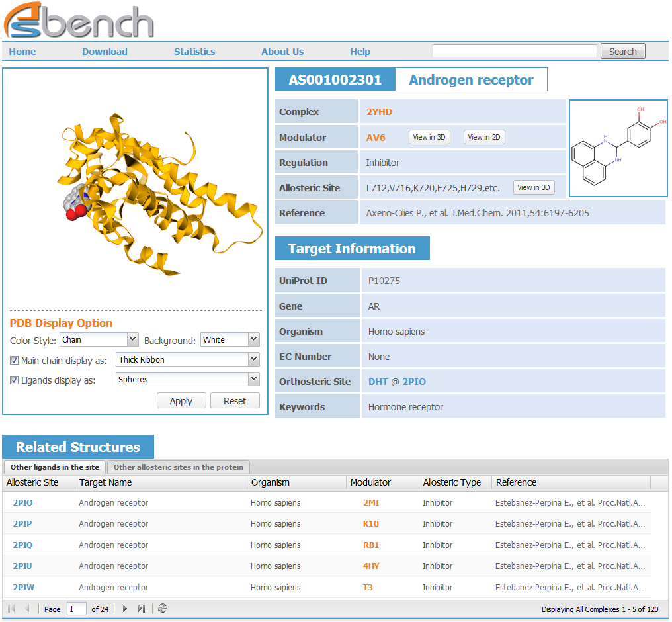
Task: Refresh the Related Structures list
Action: (162, 609)
